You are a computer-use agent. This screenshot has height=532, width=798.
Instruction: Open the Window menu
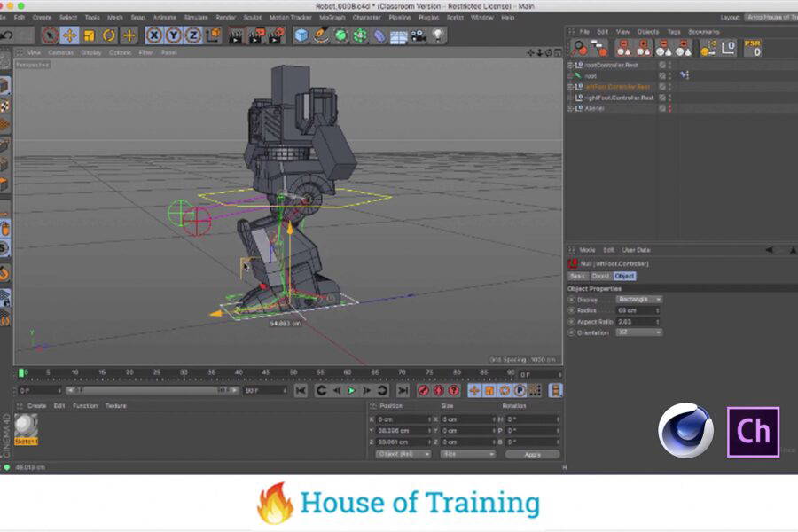[x=482, y=18]
